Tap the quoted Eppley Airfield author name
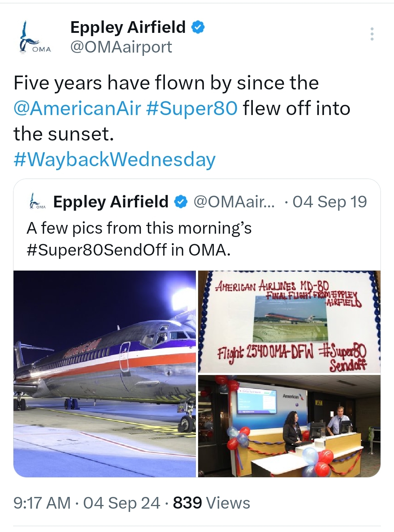The height and width of the screenshot is (532, 394). (x=111, y=202)
